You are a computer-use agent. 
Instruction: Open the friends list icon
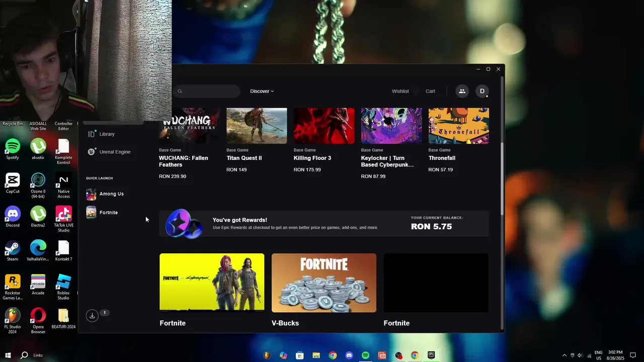click(x=462, y=91)
